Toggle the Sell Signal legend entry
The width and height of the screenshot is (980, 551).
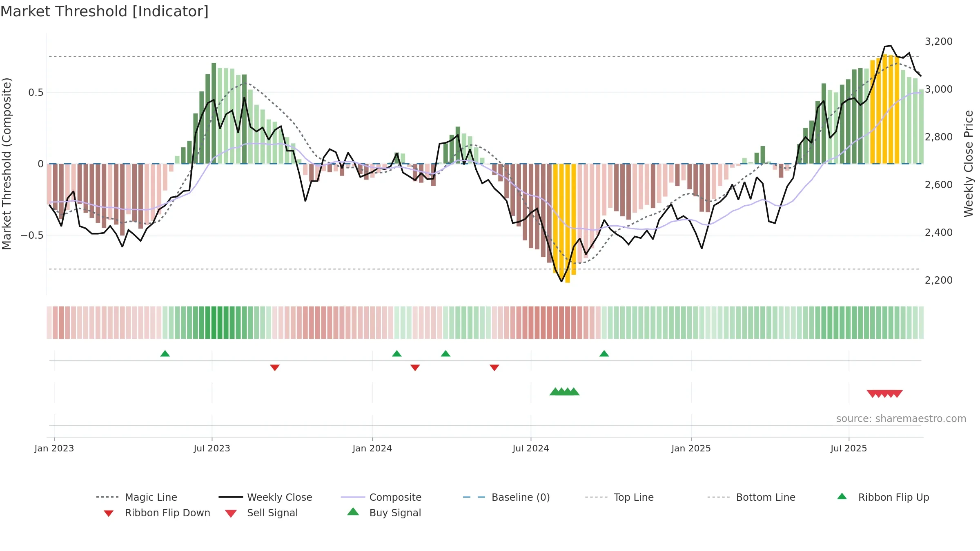261,513
